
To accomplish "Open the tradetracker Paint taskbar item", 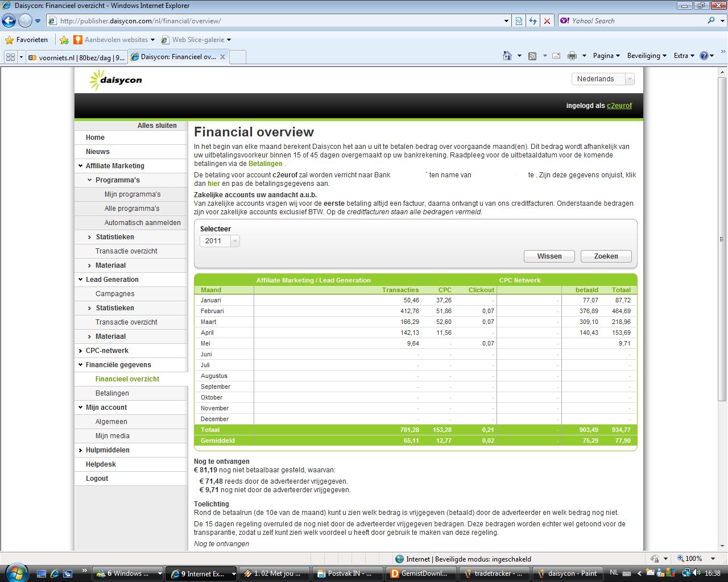I will 495,573.
